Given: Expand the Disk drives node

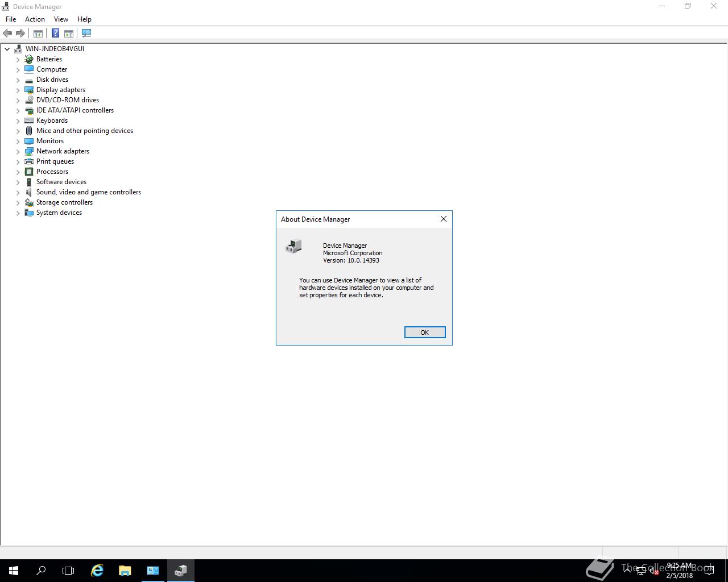Looking at the screenshot, I should (18, 80).
